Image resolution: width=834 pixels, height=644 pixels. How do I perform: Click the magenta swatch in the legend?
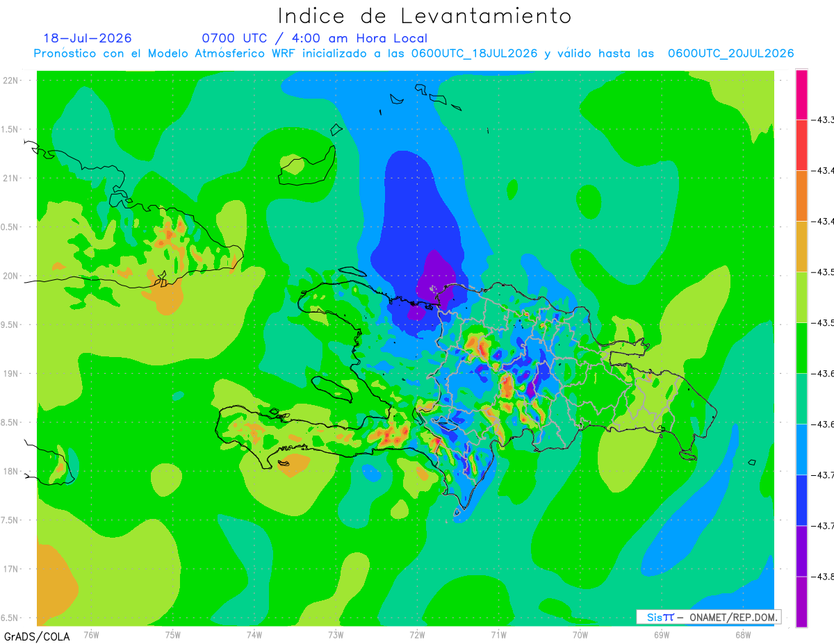click(801, 94)
